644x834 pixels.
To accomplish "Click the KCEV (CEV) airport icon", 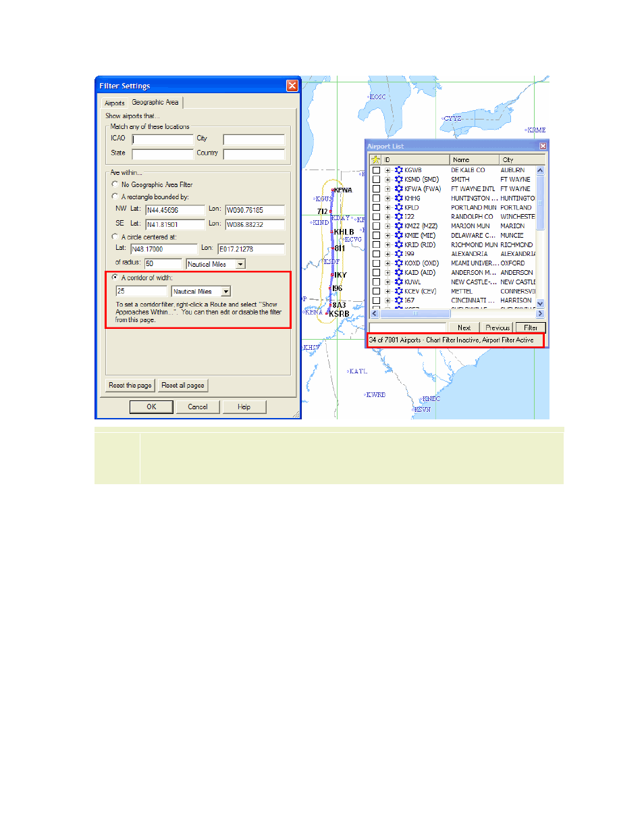I will click(399, 291).
